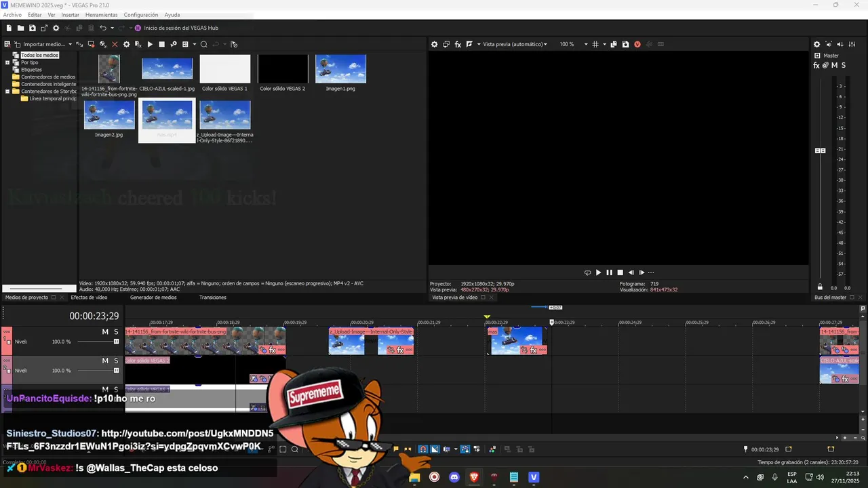This screenshot has height=488, width=868.
Task: Solo the Master bus
Action: [844, 65]
